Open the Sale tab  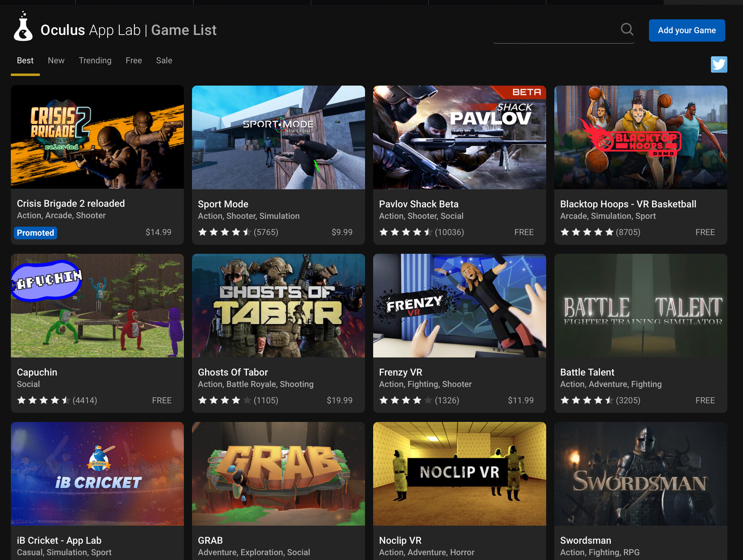(164, 60)
